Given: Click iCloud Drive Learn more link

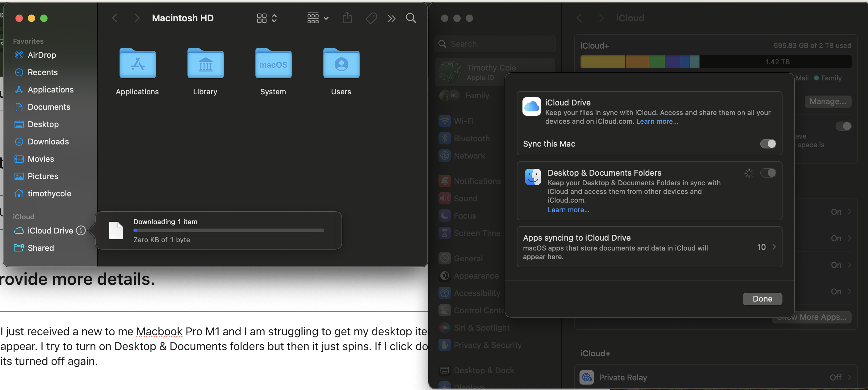Looking at the screenshot, I should [x=657, y=122].
